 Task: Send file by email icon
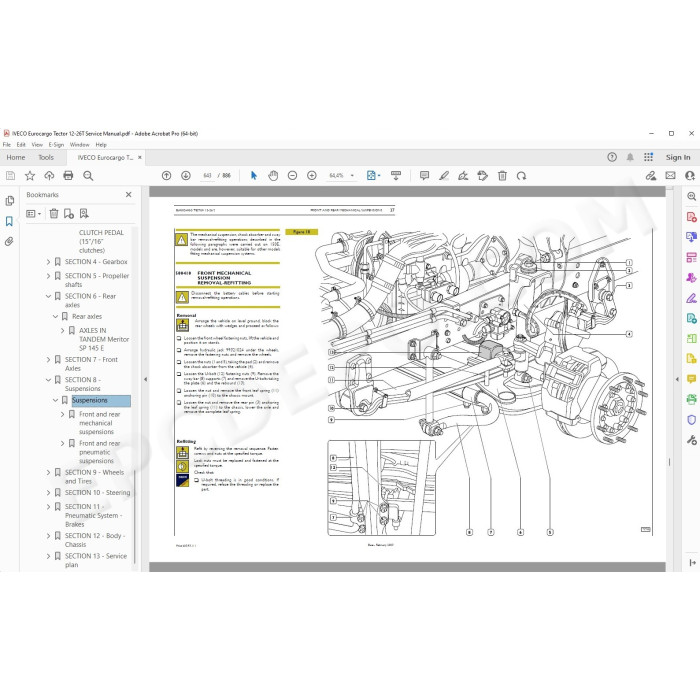(x=671, y=175)
